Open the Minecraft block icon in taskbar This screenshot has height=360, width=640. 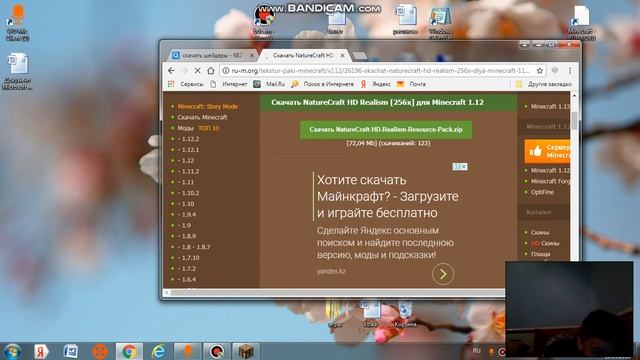[246, 351]
